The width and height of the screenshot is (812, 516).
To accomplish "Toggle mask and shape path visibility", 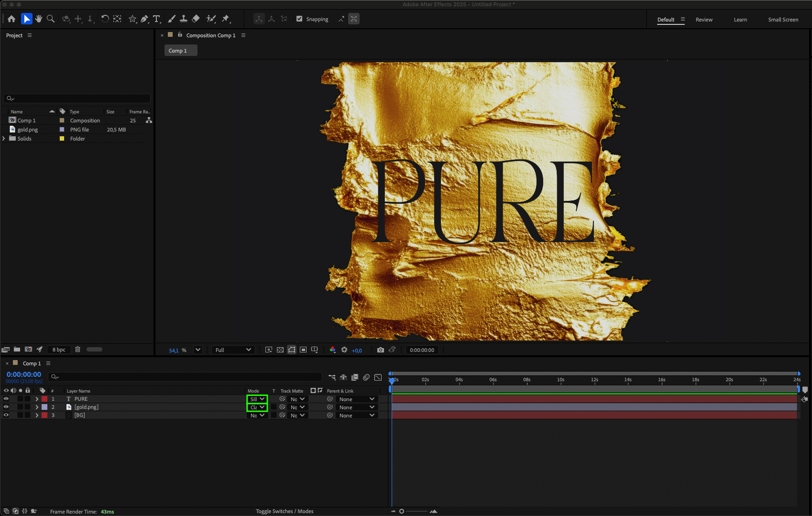I will 292,350.
